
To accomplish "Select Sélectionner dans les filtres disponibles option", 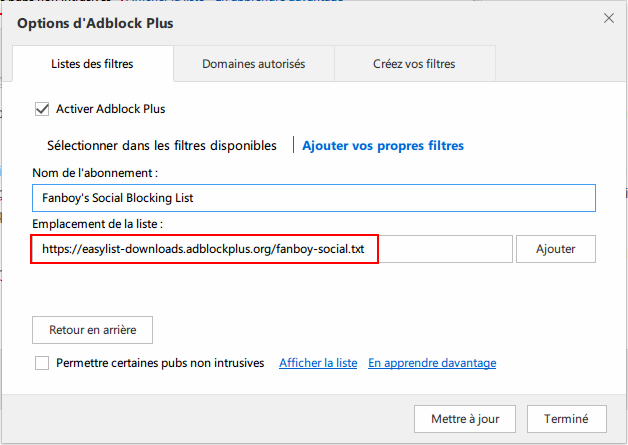I will coord(162,145).
